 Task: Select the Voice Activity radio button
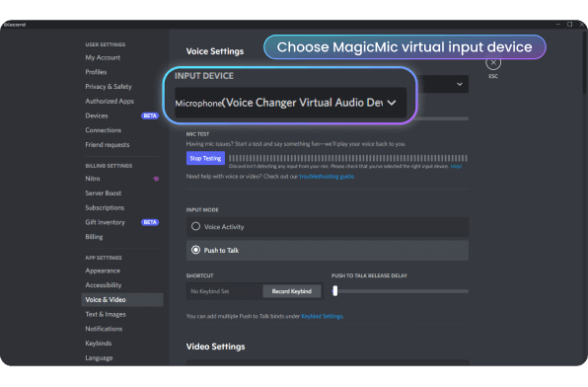coord(195,226)
